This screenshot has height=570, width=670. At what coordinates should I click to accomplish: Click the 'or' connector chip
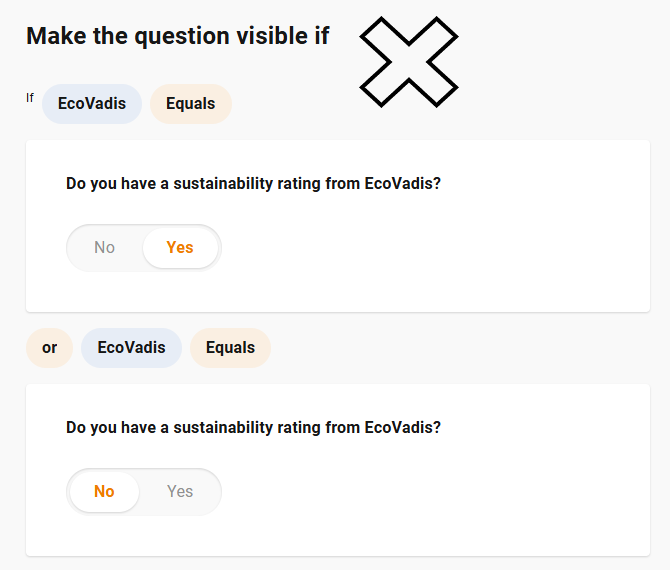50,348
